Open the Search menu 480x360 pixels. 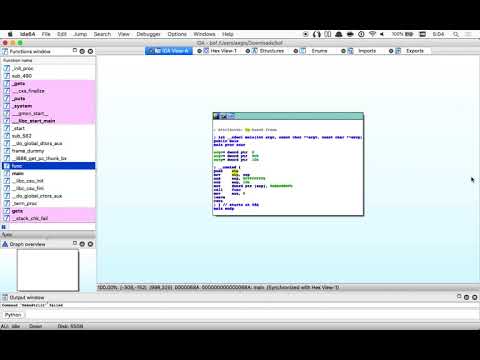[102, 34]
